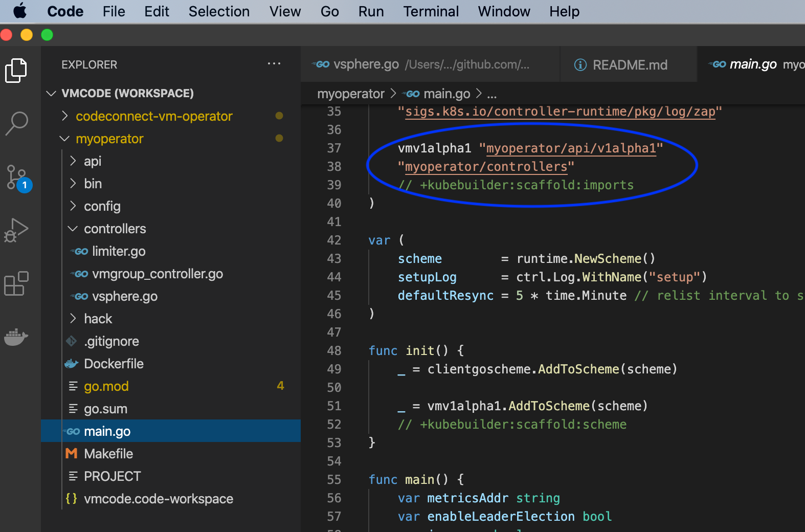Expand the codeconnect-vm-operator folder
Image resolution: width=805 pixels, height=532 pixels.
(65, 116)
